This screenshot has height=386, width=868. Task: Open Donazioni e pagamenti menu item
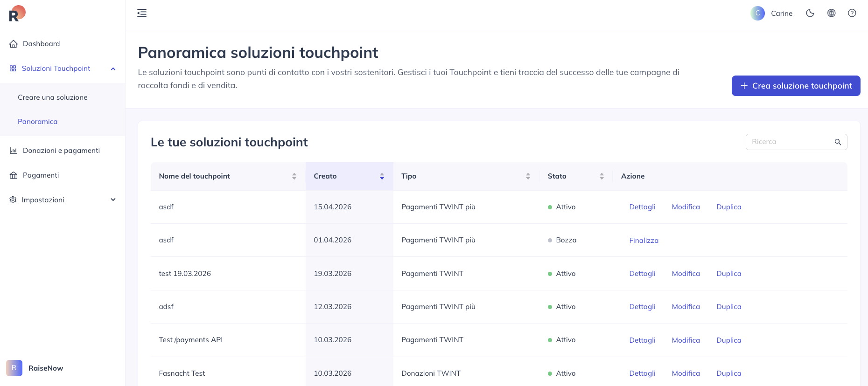pos(63,151)
